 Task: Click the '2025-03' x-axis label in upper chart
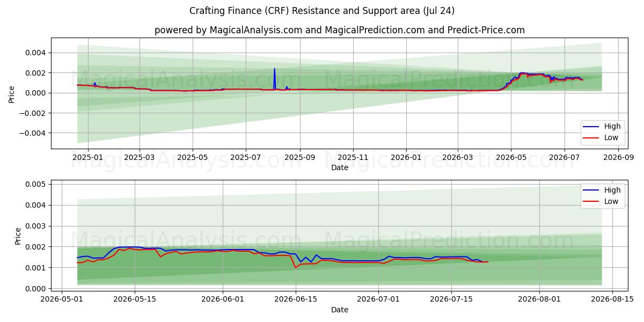tap(140, 157)
